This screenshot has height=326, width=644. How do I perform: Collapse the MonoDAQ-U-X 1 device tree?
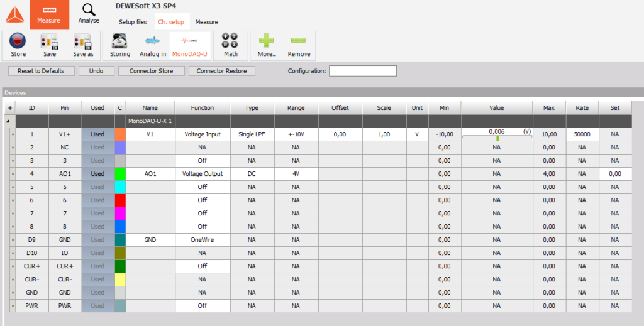coord(8,121)
